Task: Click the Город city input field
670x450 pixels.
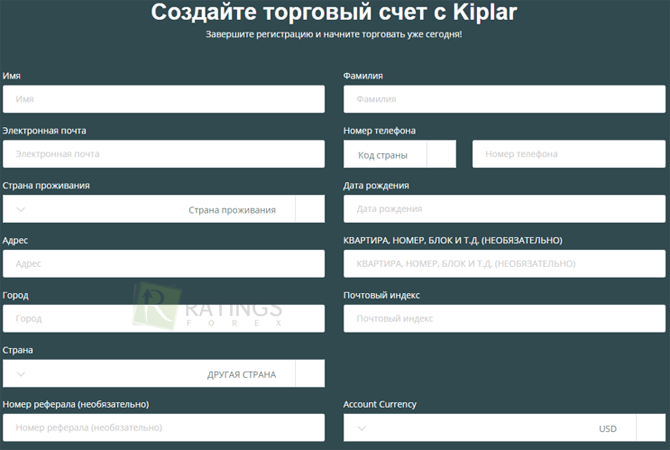Action: point(164,318)
